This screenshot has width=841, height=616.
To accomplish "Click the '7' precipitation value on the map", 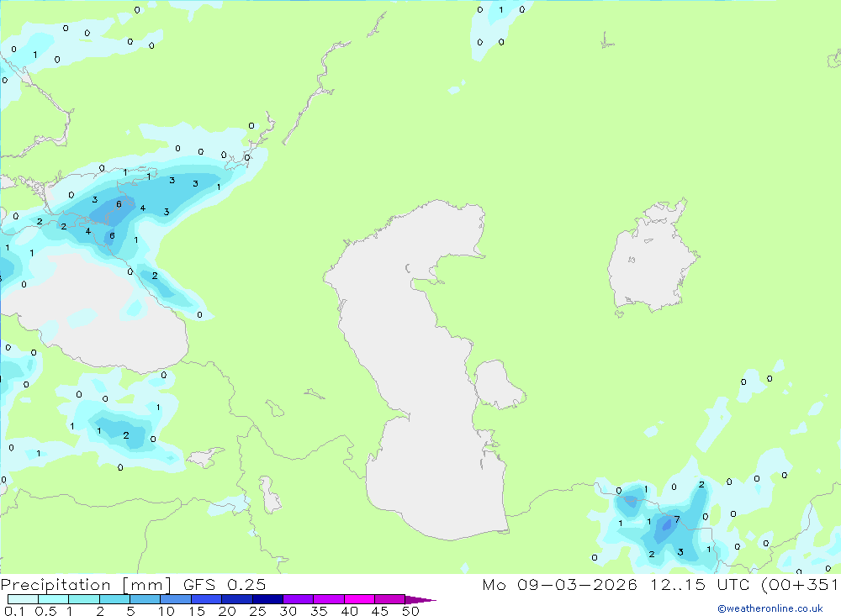I will pos(677,519).
